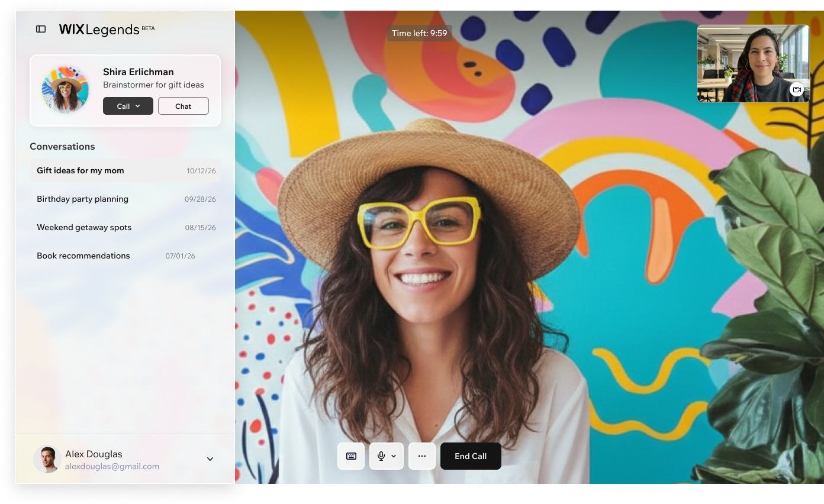The width and height of the screenshot is (824, 504).
Task: End the current call
Action: point(471,456)
